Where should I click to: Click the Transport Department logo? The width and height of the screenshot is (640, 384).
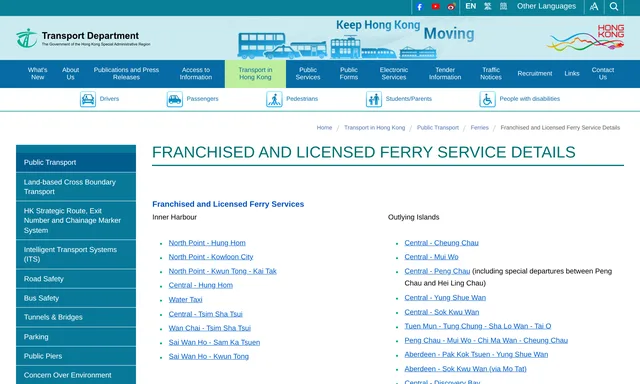coord(83,38)
